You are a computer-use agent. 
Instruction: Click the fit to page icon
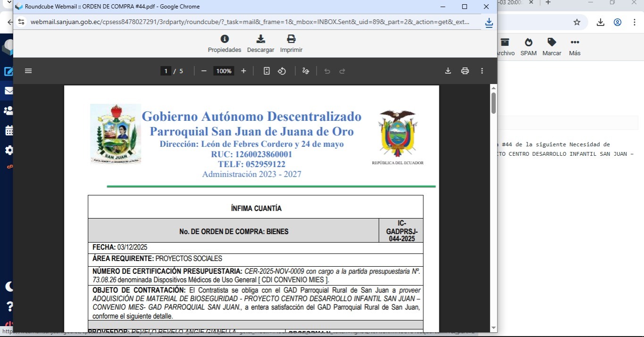(267, 71)
